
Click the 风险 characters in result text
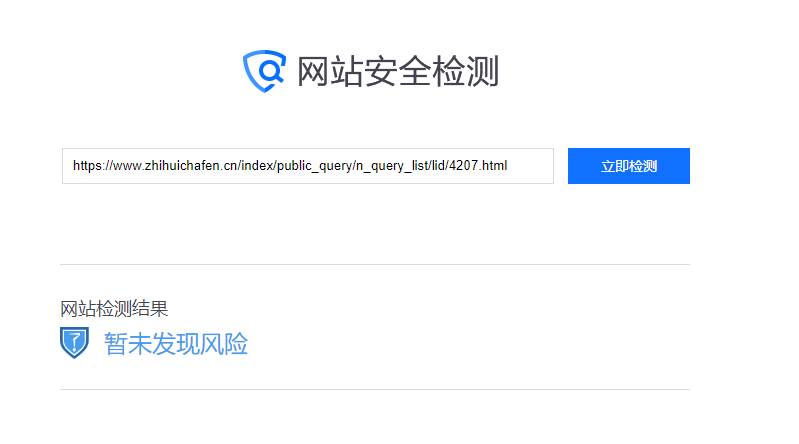[x=224, y=344]
